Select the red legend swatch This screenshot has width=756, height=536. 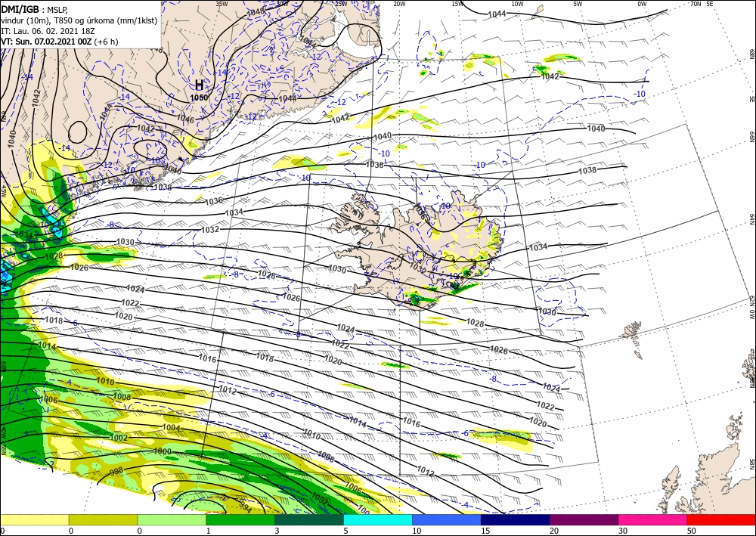(721, 519)
